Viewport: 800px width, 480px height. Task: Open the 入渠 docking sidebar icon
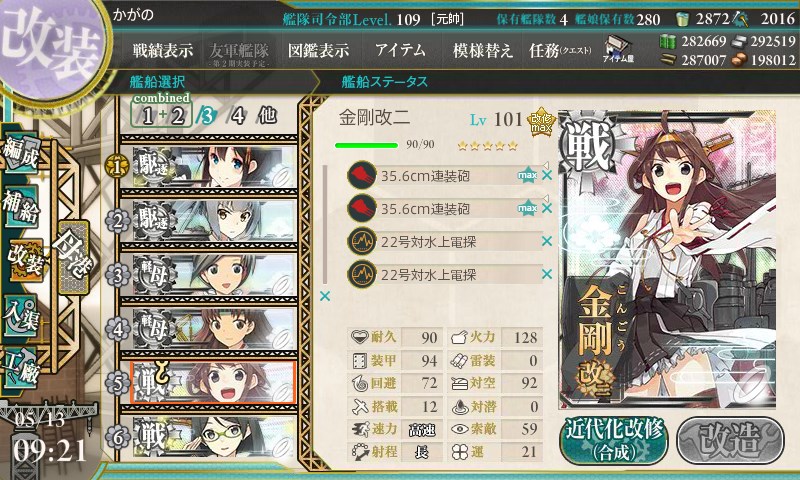(x=20, y=316)
